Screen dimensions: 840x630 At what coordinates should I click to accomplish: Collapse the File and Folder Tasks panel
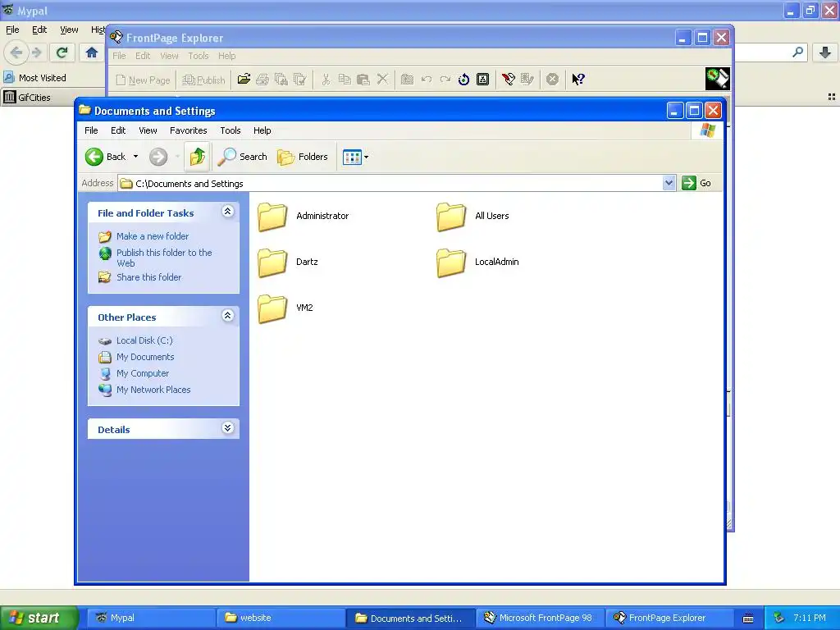point(228,212)
